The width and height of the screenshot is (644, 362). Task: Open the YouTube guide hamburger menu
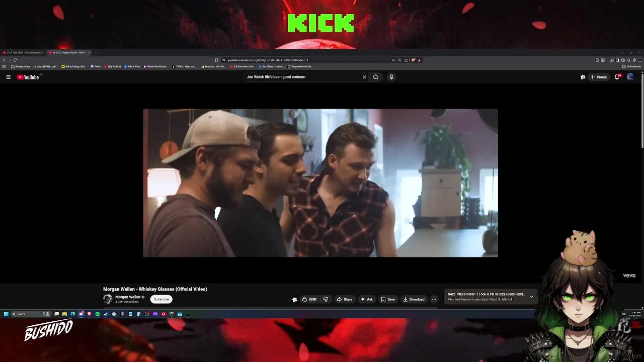(x=8, y=77)
